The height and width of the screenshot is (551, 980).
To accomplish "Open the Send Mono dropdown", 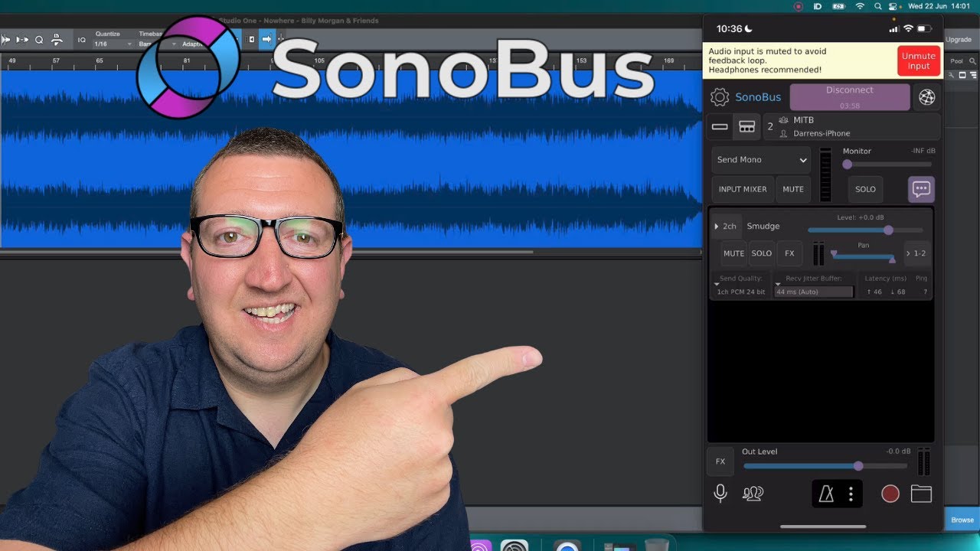I will tap(761, 160).
